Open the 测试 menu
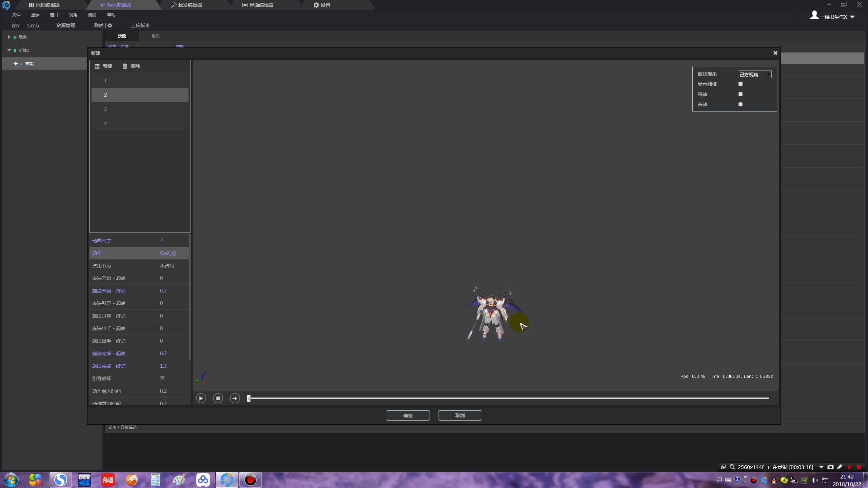Image resolution: width=868 pixels, height=488 pixels. (x=92, y=15)
